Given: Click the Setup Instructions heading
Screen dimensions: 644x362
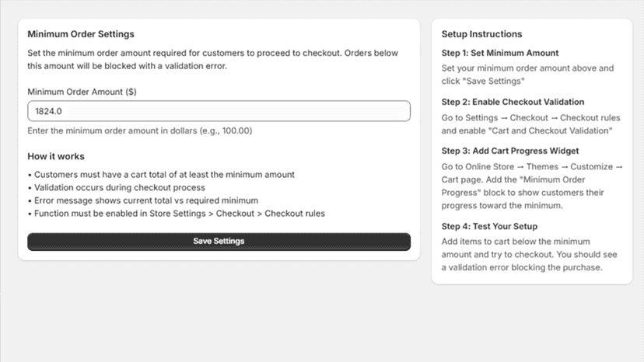Looking at the screenshot, I should [481, 34].
